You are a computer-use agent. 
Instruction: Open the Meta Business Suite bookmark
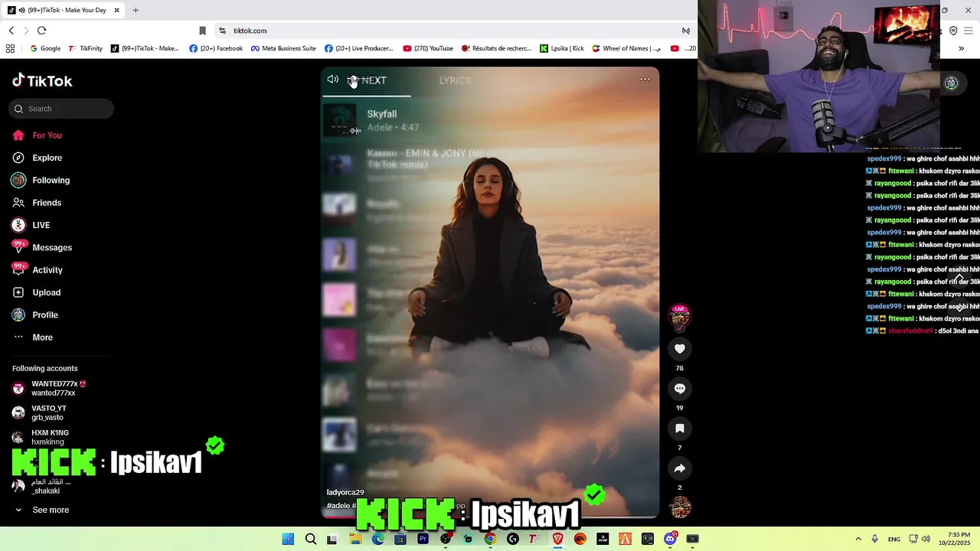pos(283,48)
